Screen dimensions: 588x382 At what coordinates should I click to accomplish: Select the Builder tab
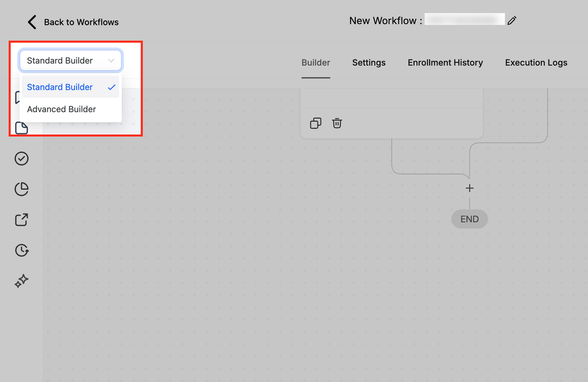tap(316, 63)
